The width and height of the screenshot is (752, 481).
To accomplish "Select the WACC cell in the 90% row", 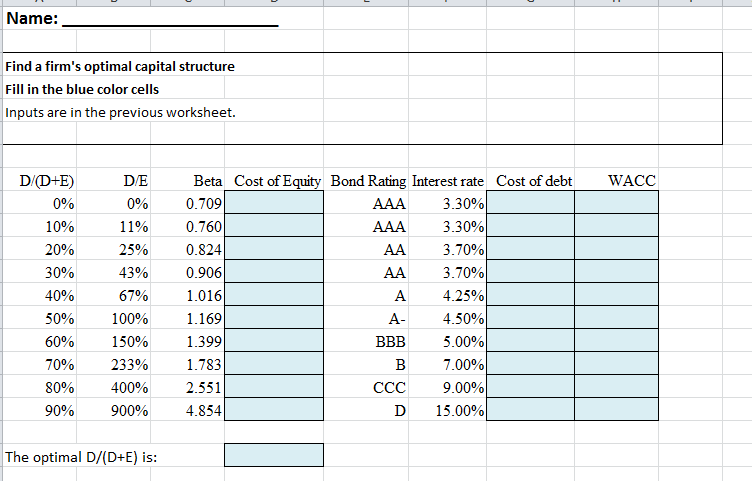I will (616, 410).
